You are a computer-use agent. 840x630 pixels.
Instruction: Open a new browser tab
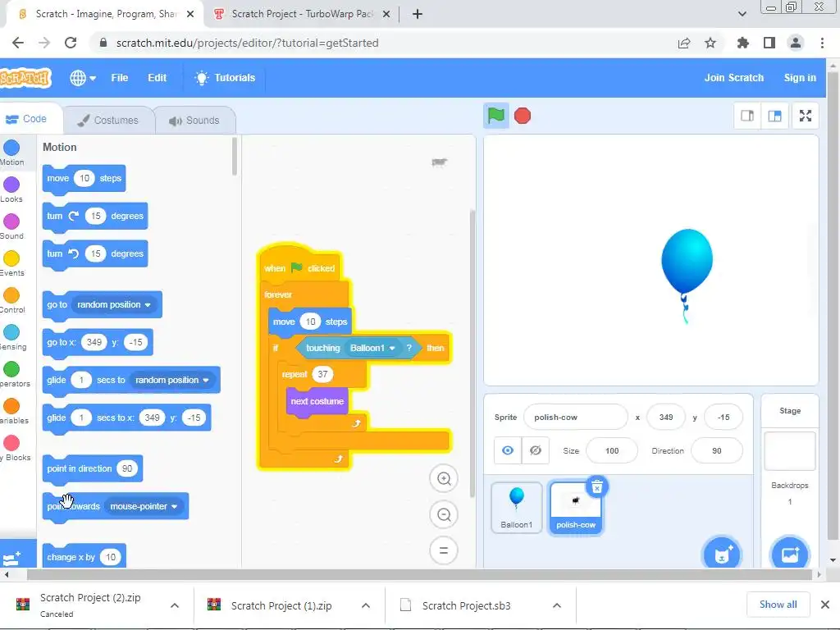click(x=418, y=15)
